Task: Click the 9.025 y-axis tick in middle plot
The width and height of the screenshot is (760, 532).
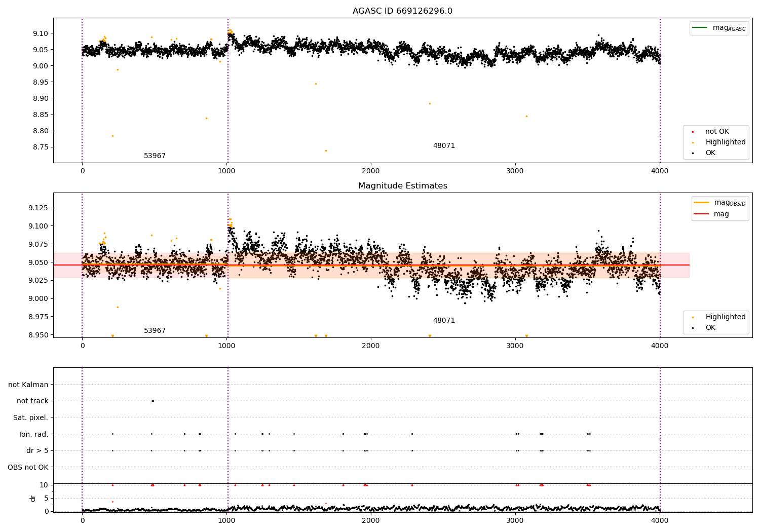Action: [x=38, y=280]
